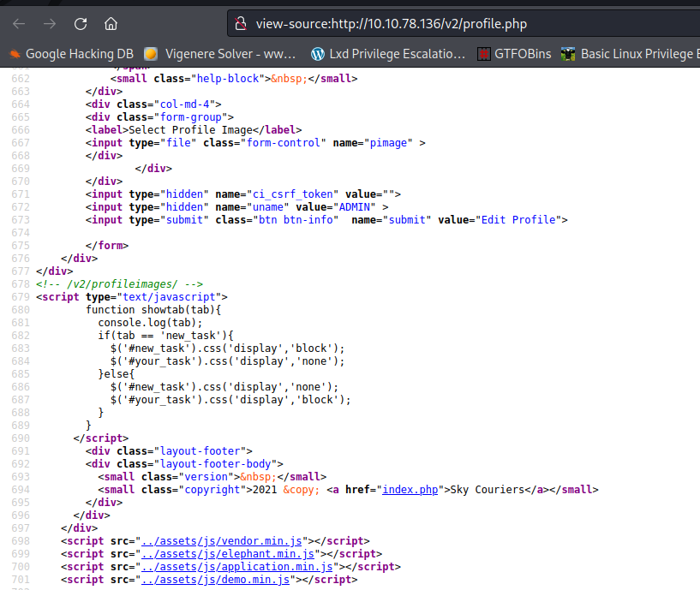Image resolution: width=700 pixels, height=590 pixels.
Task: Open the Lxd Privilege Escalation WordPress icon
Action: point(319,54)
